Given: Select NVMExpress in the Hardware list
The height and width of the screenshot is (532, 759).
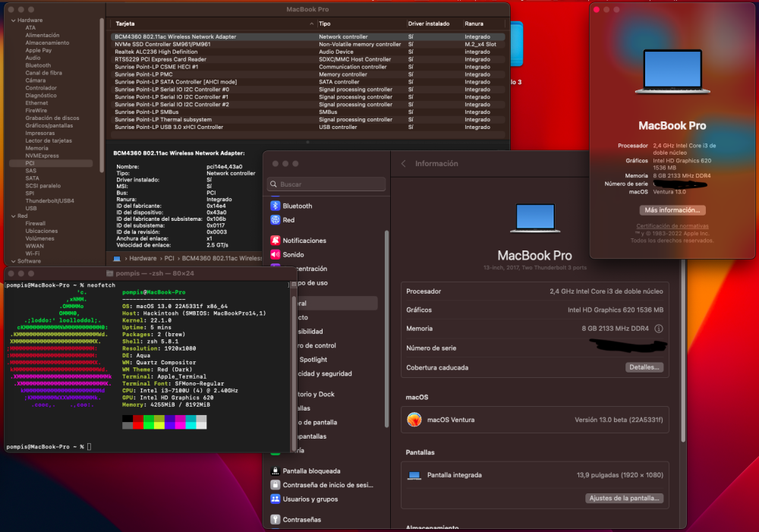Looking at the screenshot, I should point(42,156).
